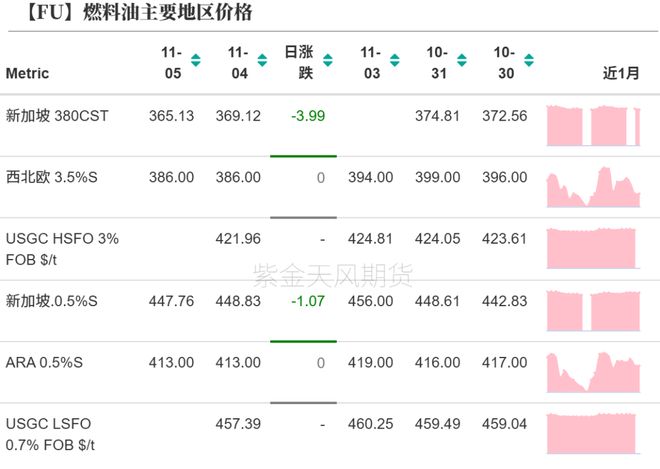This screenshot has width=660, height=469.
Task: Select the 新加坡 380CST row label
Action: [57, 116]
